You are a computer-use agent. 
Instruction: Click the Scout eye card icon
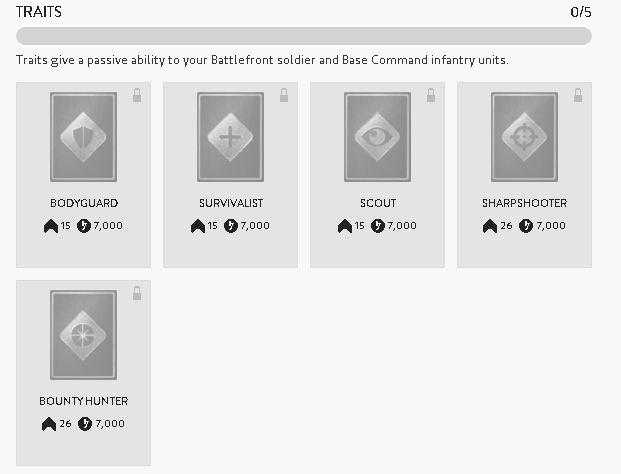377,137
